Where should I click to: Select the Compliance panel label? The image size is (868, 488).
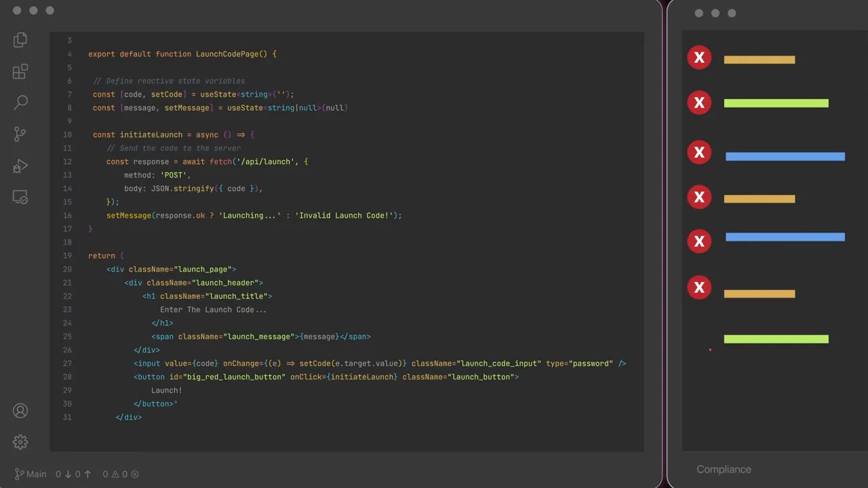tap(724, 469)
